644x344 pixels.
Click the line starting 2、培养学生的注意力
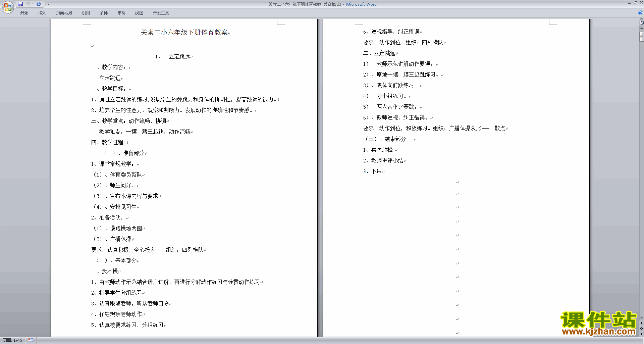(x=172, y=110)
